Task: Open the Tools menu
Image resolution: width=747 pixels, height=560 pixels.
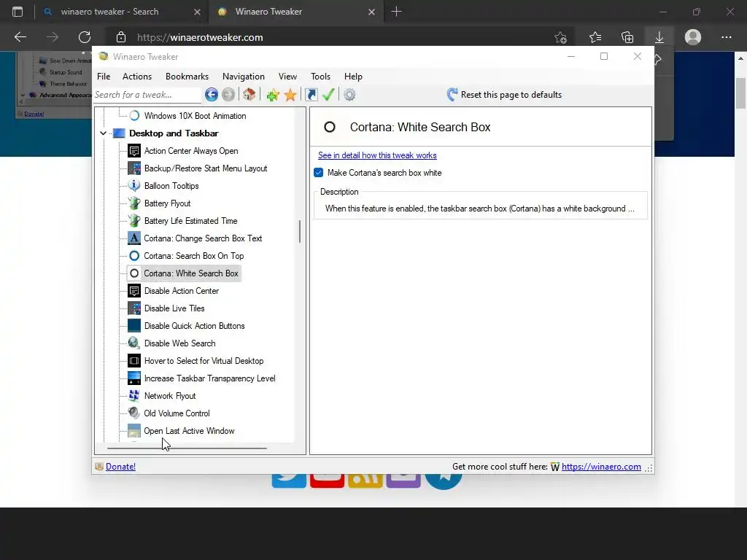Action: pyautogui.click(x=321, y=76)
